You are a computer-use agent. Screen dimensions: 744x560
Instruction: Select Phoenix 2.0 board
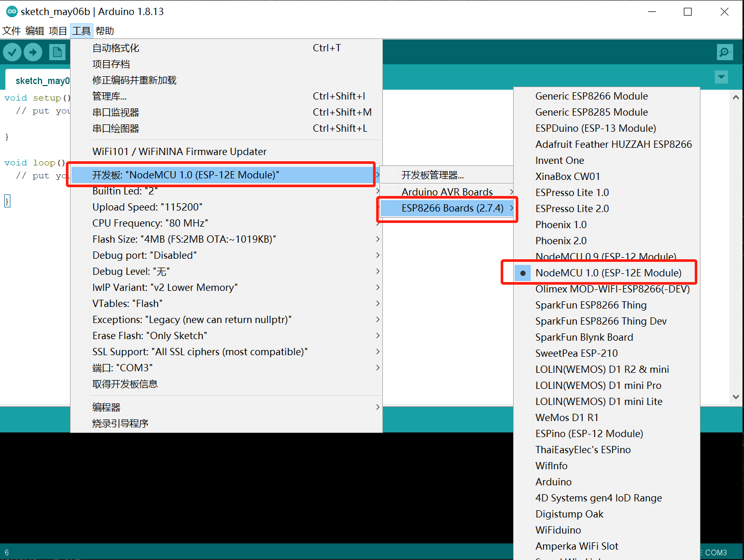pos(607,241)
